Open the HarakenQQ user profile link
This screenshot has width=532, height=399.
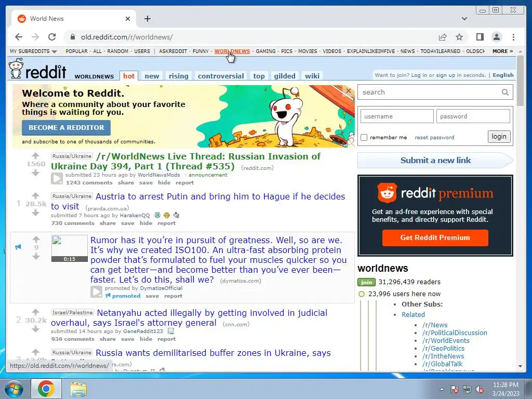135,216
